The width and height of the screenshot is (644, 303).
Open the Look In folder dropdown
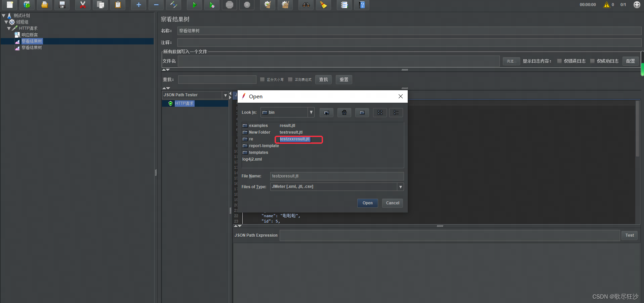point(311,112)
